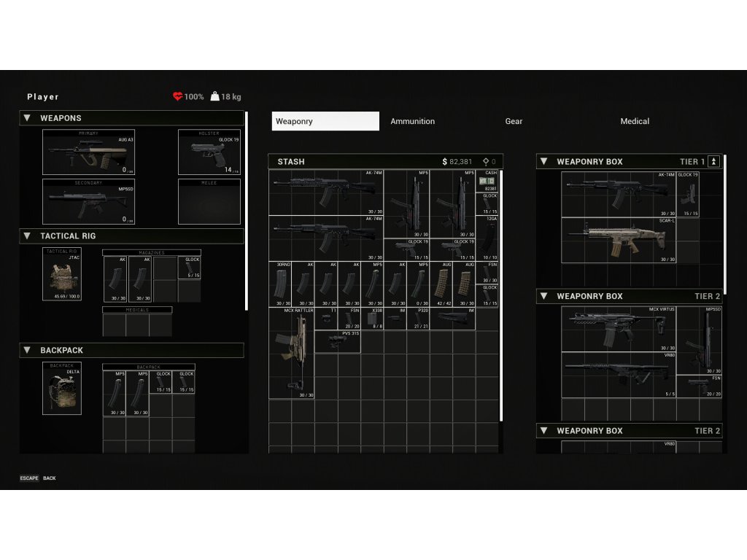Select the MCX Rattler in the stash

292,353
